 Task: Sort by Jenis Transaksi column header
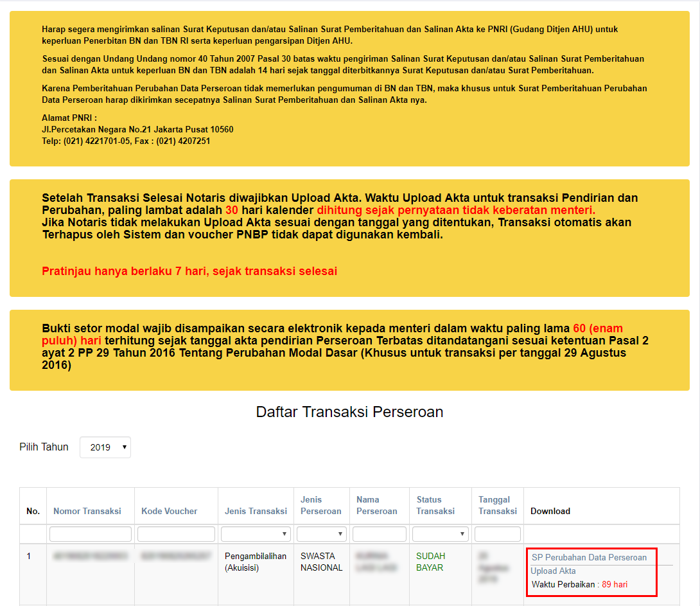point(256,511)
